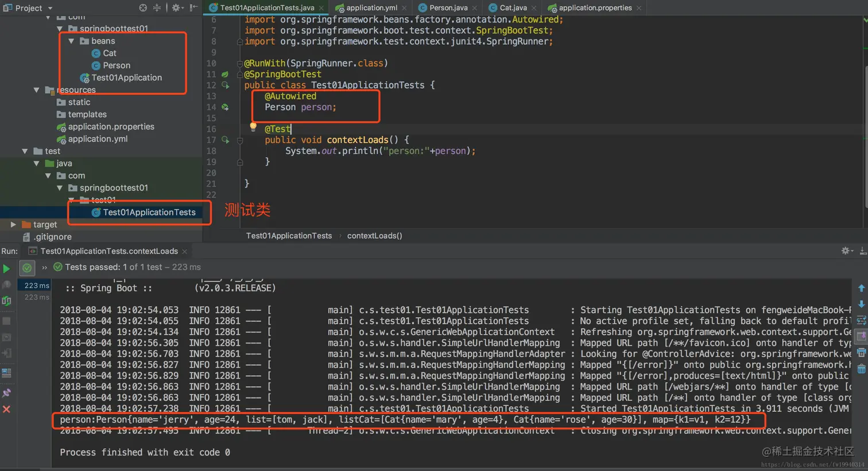Screen dimensions: 868x471
Task: Close the contextLoads run tab
Action: click(184, 251)
